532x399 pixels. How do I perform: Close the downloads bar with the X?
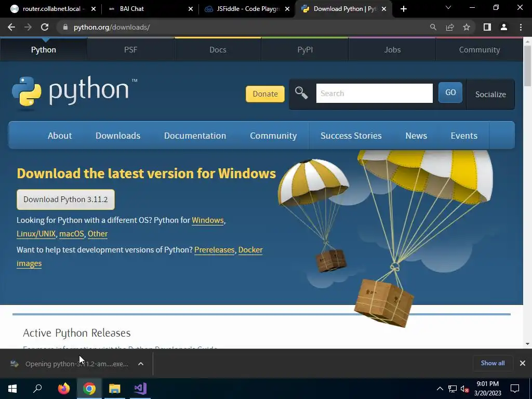pos(523,363)
